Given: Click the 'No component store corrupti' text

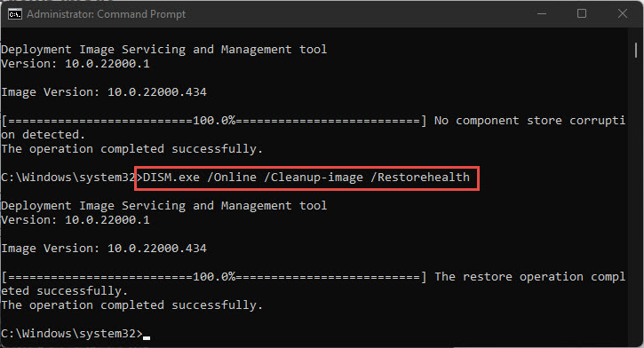Looking at the screenshot, I should point(529,121).
